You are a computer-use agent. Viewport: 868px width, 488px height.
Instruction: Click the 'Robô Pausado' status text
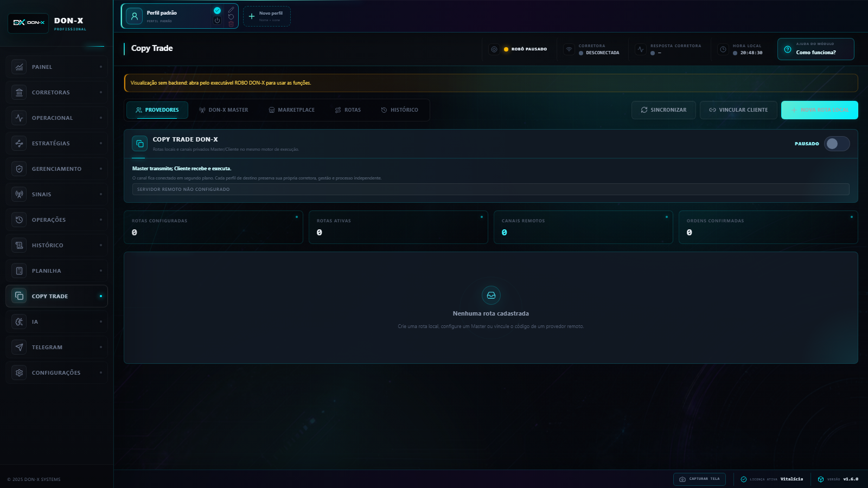[529, 49]
